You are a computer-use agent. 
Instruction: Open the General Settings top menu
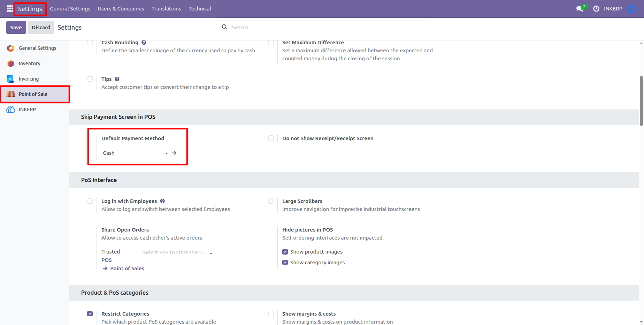pos(70,9)
